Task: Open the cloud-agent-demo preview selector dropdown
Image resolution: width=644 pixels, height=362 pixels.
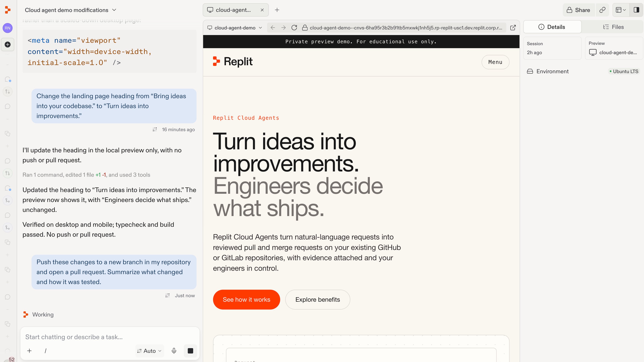Action: pyautogui.click(x=235, y=28)
